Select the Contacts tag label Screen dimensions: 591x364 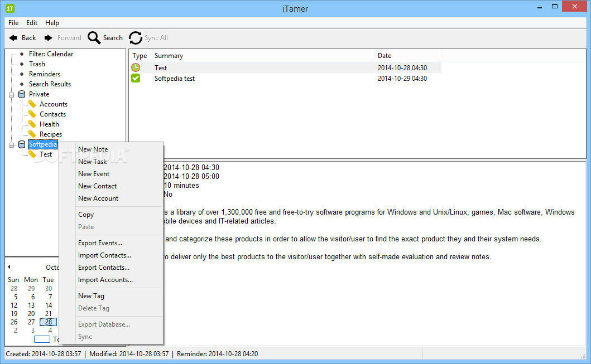(53, 114)
